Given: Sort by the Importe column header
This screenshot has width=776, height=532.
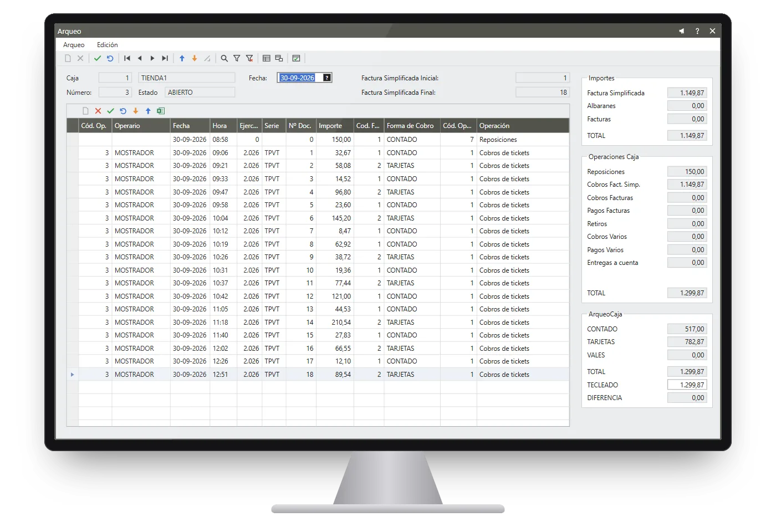Looking at the screenshot, I should pyautogui.click(x=335, y=126).
